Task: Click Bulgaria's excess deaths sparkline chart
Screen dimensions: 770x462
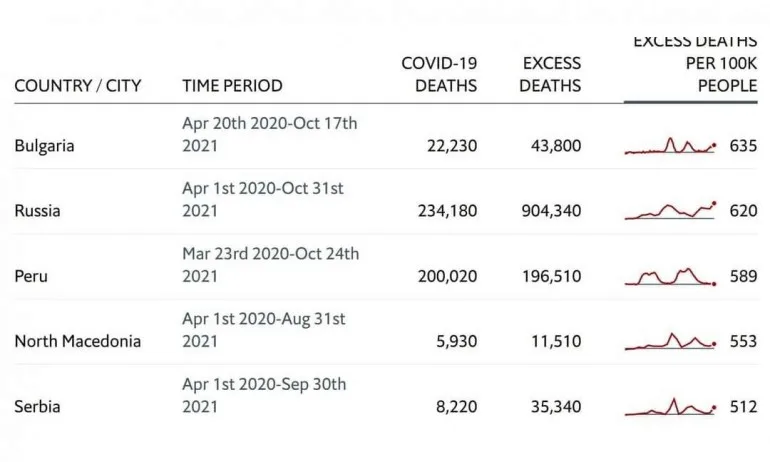Action: tap(670, 146)
